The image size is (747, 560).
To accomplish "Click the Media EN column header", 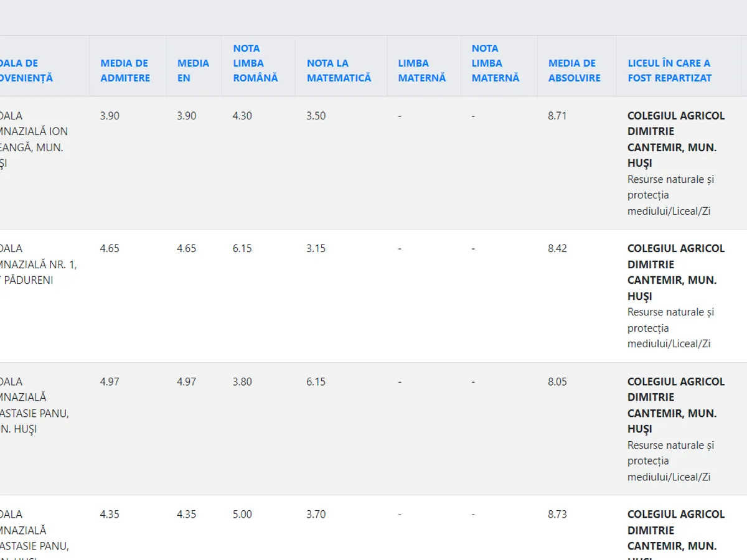I will [193, 70].
